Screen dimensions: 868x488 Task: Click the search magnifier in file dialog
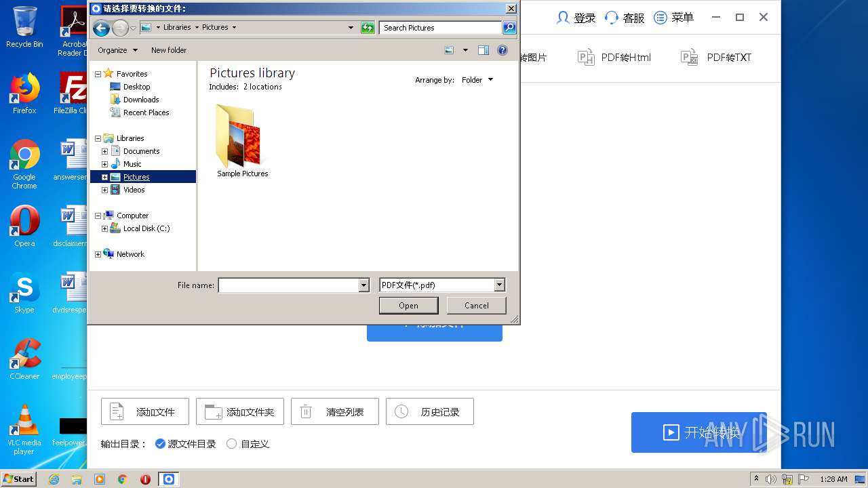509,28
